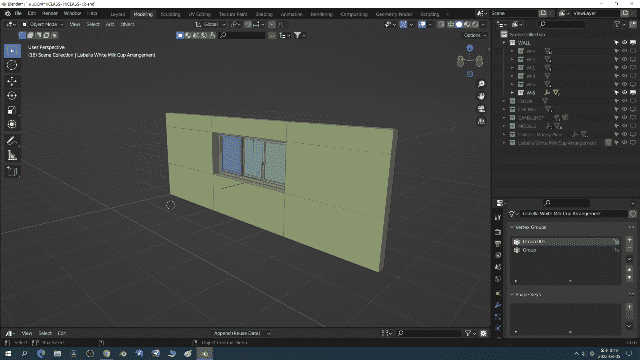Viewport: 640px width, 360px height.
Task: Collapse the Vertex Groups panel
Action: coord(512,227)
